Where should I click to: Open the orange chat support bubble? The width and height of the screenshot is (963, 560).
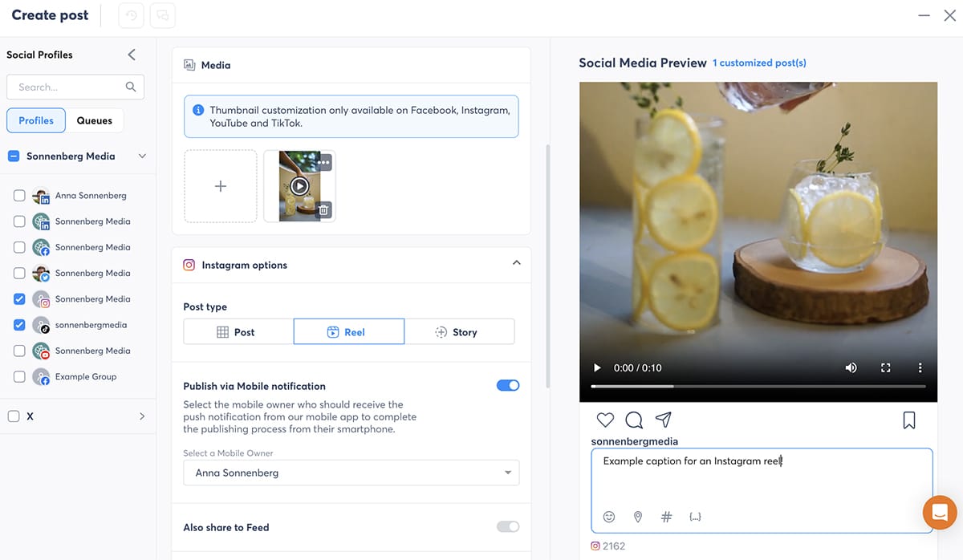click(x=940, y=512)
